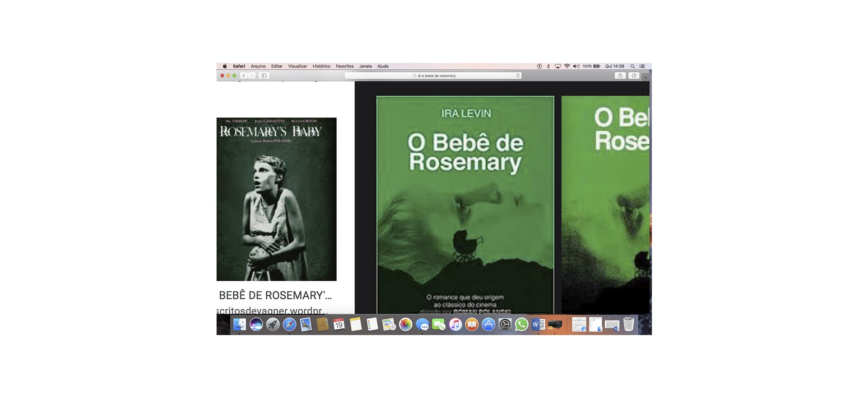Open WhatsApp icon in Dock
This screenshot has height=407, width=868.
pyautogui.click(x=521, y=324)
